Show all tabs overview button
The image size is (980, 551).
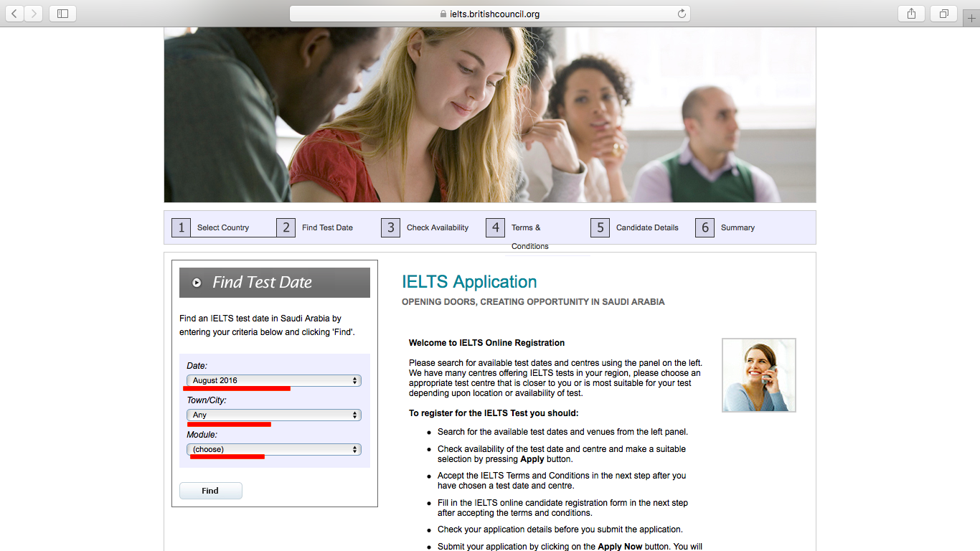click(x=944, y=13)
